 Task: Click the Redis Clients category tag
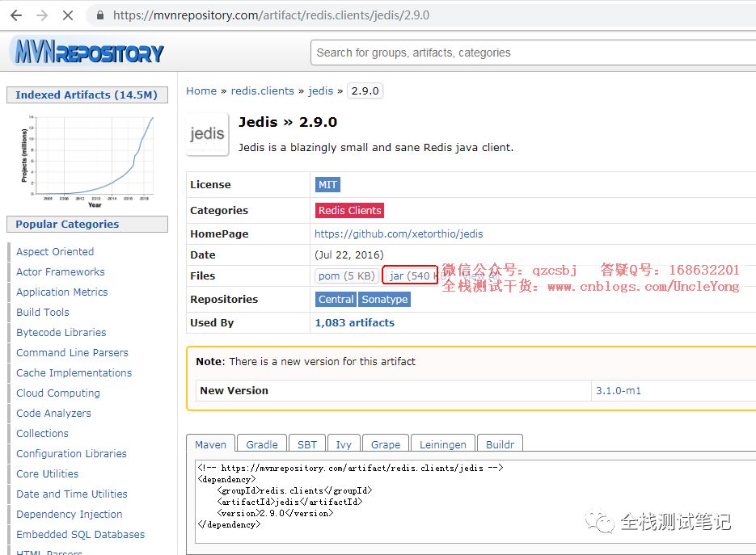coord(349,211)
